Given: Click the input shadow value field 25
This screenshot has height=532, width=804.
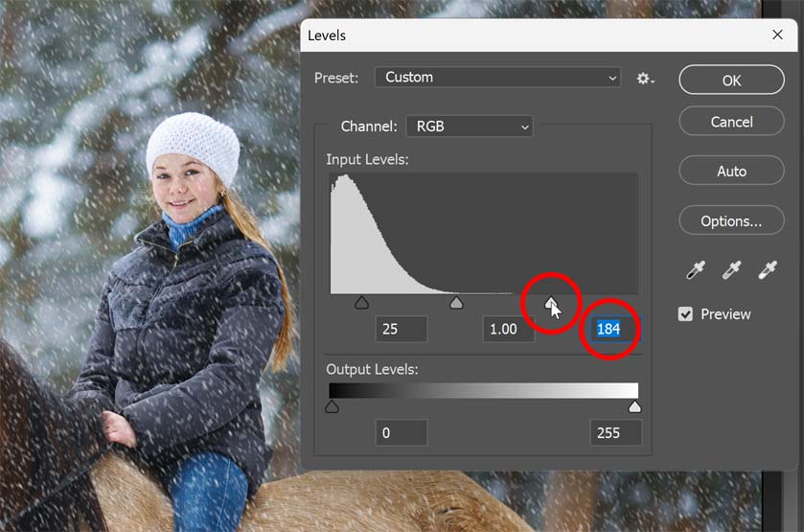Looking at the screenshot, I should [401, 329].
